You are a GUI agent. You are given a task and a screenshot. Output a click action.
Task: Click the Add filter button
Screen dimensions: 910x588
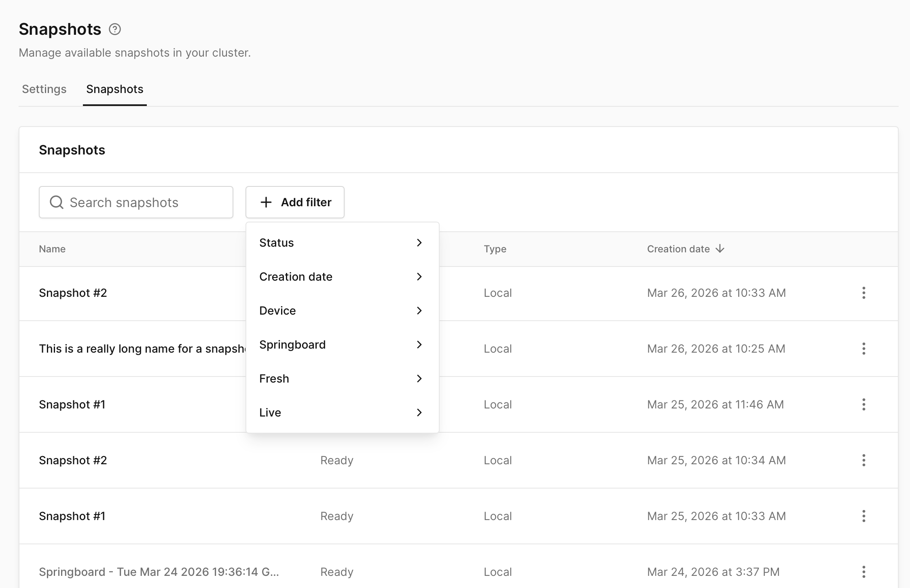point(295,202)
